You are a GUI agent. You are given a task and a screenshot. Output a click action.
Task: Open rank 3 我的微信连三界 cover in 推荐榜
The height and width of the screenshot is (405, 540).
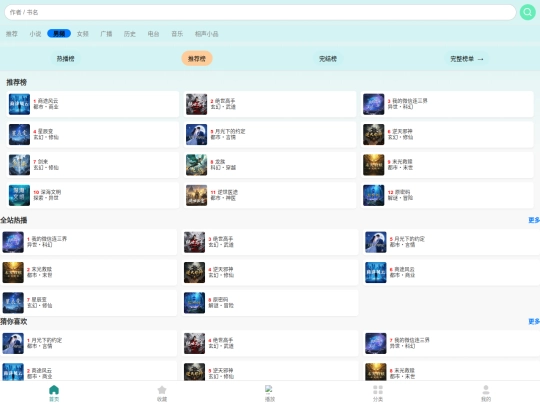pos(374,104)
